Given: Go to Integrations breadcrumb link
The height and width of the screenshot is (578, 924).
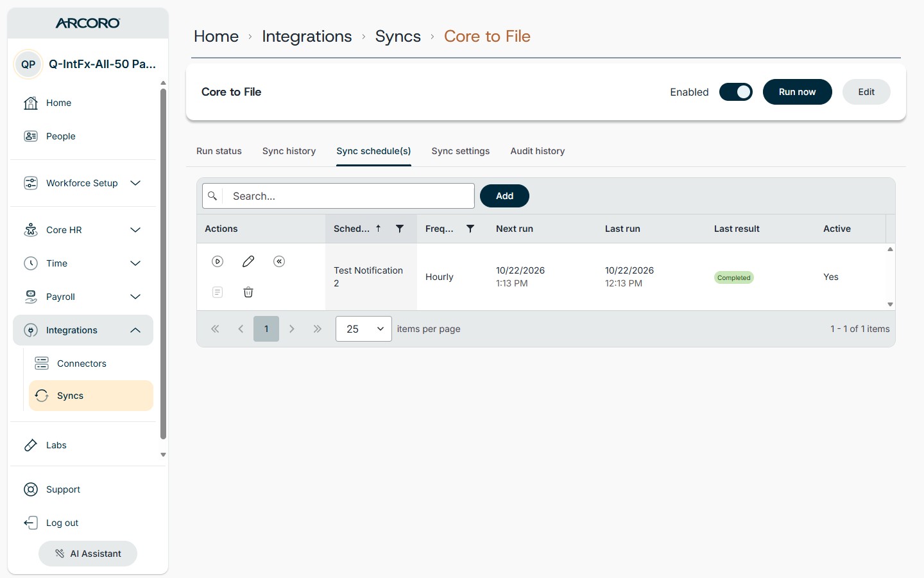Looking at the screenshot, I should pyautogui.click(x=307, y=37).
